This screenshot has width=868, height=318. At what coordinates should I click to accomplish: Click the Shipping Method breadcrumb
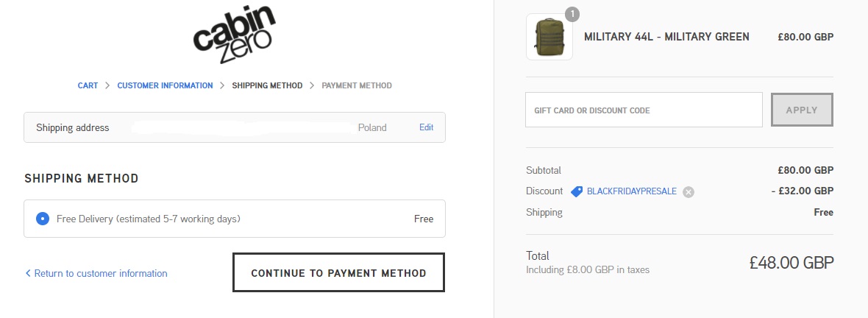point(267,85)
